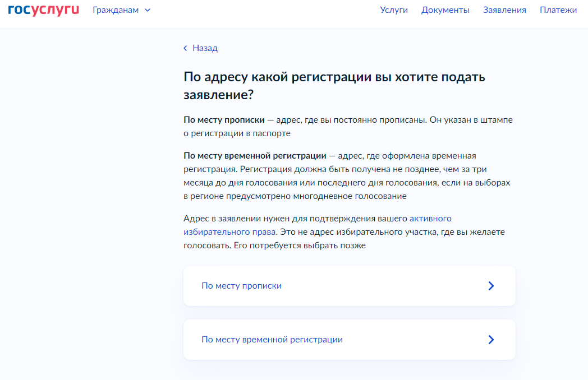Screen dimensions: 588x380
Task: Select the 'По месту временной регистрации' option card
Action: [349, 340]
